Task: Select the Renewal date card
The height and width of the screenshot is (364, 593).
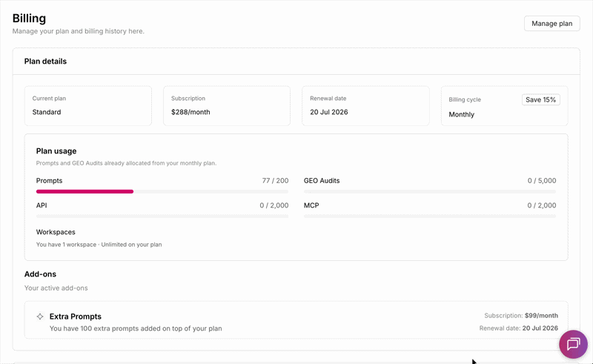Action: coord(365,105)
